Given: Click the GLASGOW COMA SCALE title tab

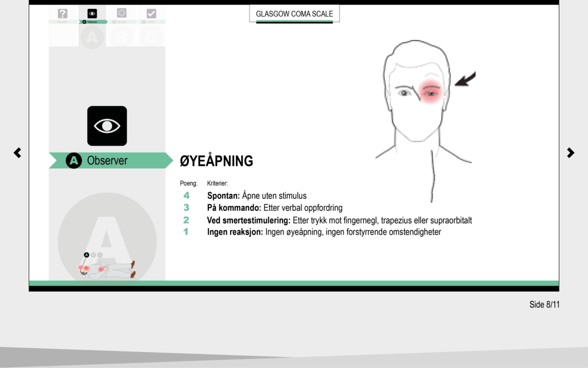Looking at the screenshot, I should pos(294,14).
